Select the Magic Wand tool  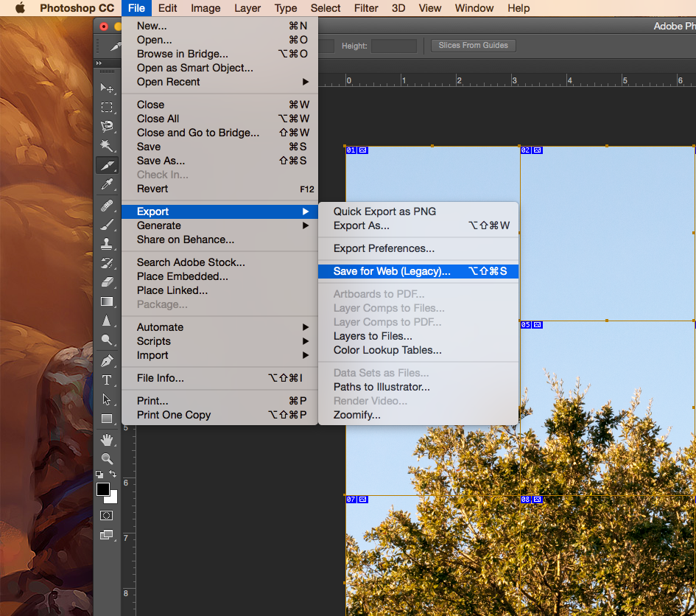(x=107, y=145)
